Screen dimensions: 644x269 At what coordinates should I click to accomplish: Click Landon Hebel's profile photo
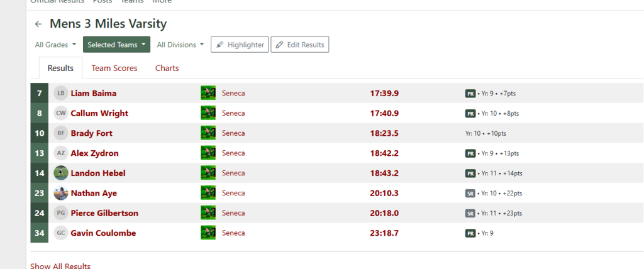click(x=61, y=173)
